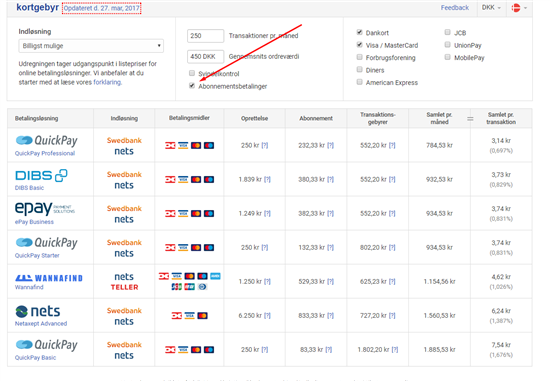Show help for 232,33 kr subscription
Viewport: 550px width, 381px height.
tap(330, 145)
